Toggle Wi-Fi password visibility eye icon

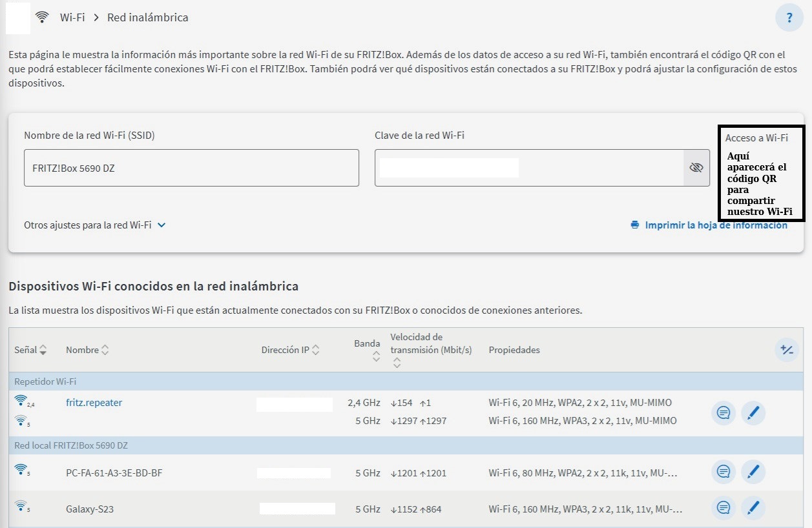click(x=696, y=168)
